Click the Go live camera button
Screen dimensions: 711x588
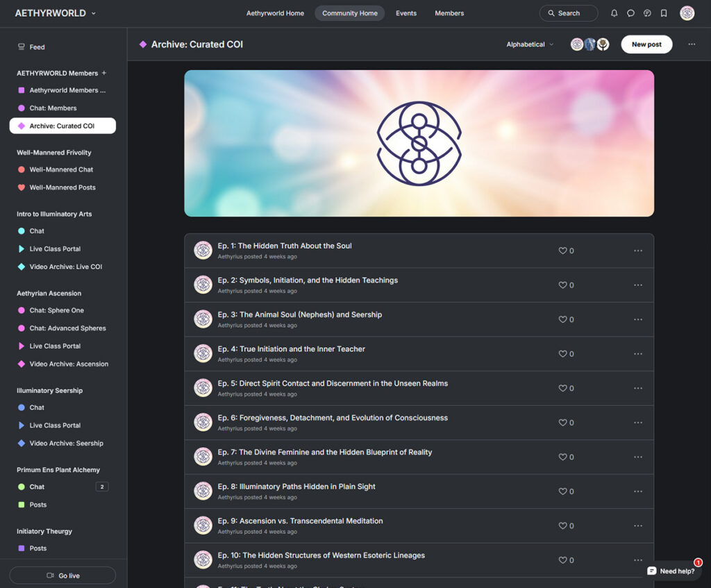(x=62, y=575)
